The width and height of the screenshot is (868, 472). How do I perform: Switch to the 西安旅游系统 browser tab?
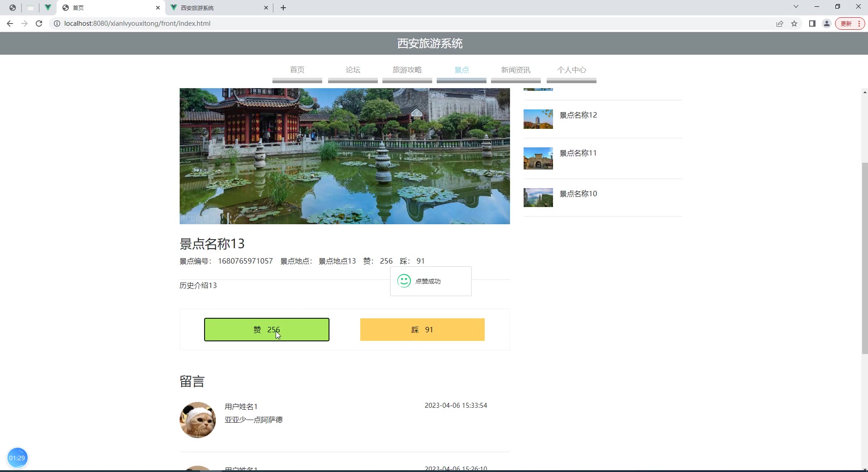tap(219, 8)
